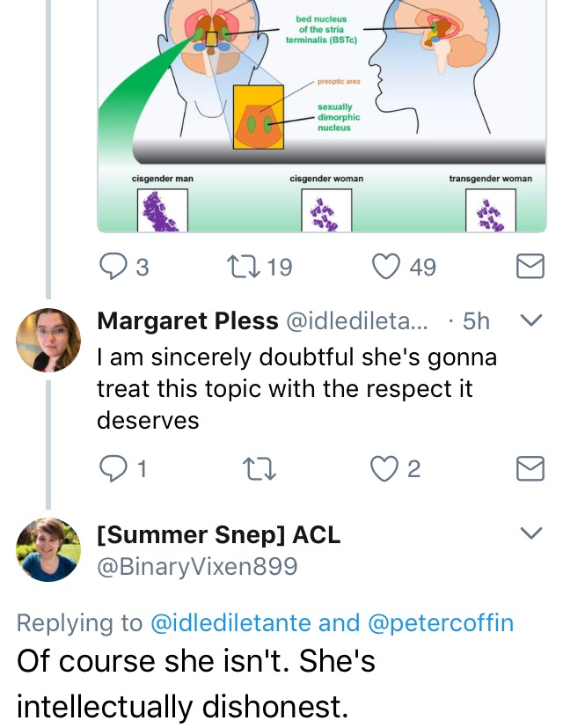Open options chevron on Margaret Pless's tweet
The height and width of the screenshot is (728, 563).
pyautogui.click(x=531, y=320)
